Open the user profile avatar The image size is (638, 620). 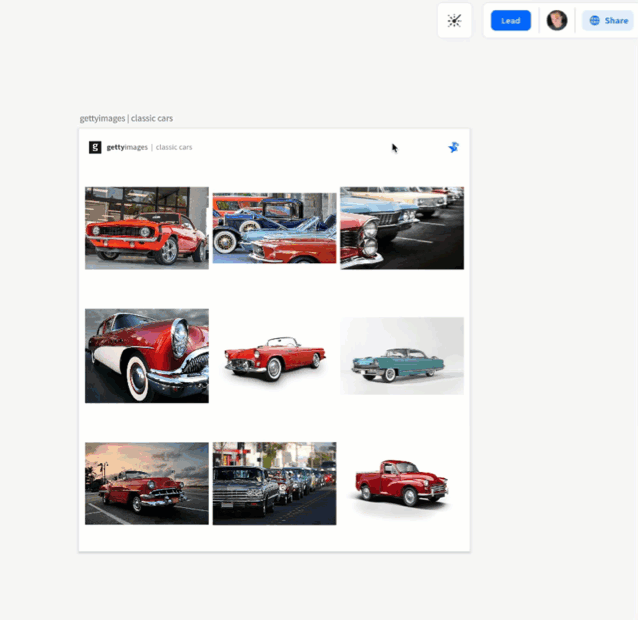tap(557, 20)
